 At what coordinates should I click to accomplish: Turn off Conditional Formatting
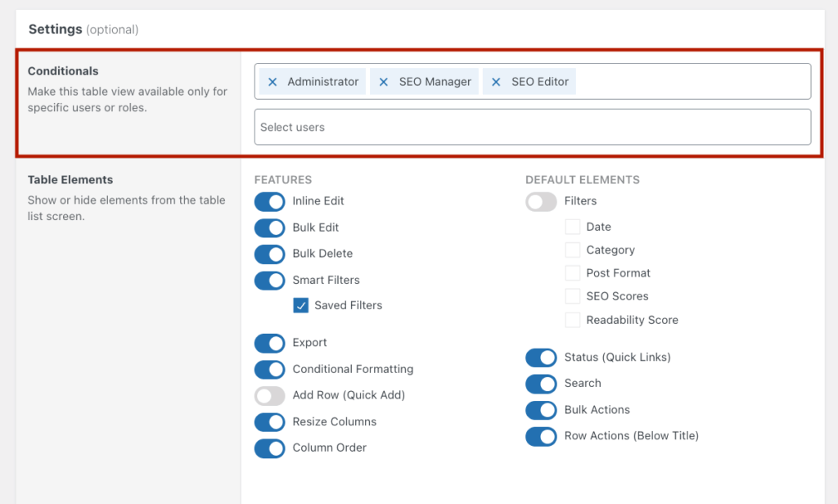point(269,369)
